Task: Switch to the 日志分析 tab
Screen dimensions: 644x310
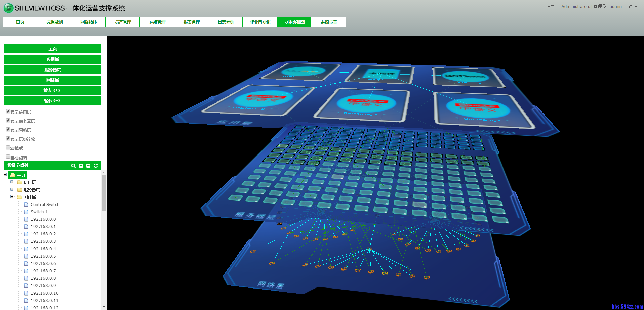Action: [226, 22]
